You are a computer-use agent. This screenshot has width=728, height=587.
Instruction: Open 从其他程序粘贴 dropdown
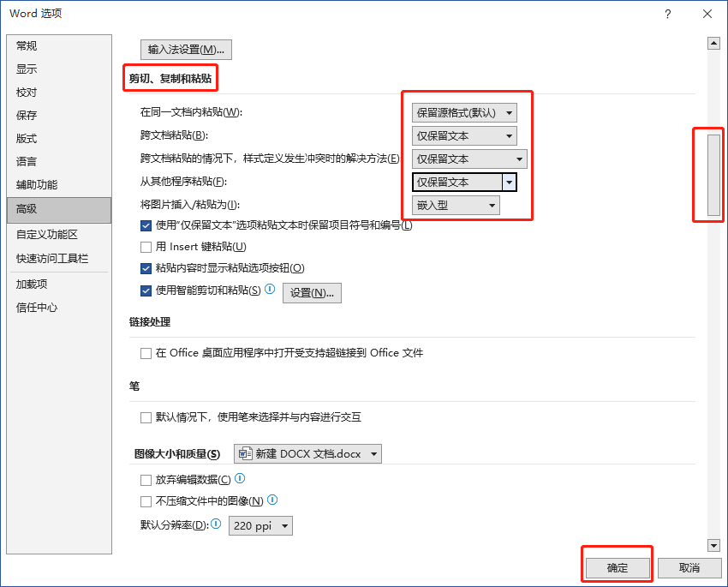[464, 182]
